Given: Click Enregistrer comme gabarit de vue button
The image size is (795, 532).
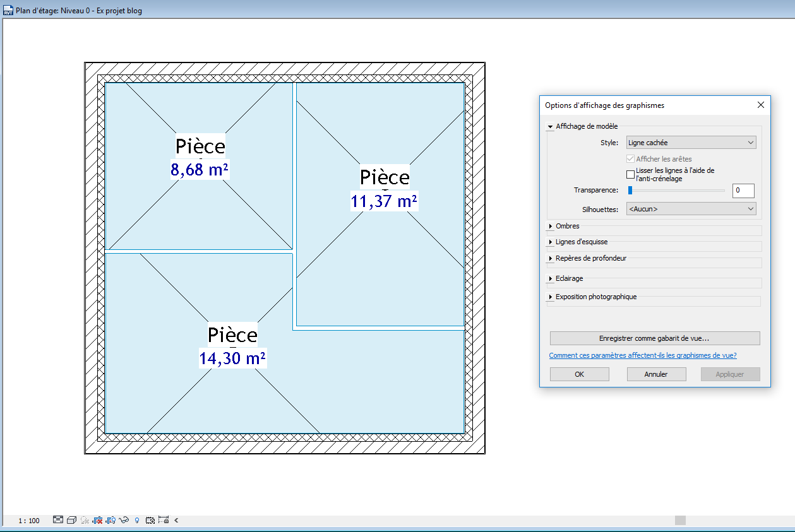Looking at the screenshot, I should (655, 338).
